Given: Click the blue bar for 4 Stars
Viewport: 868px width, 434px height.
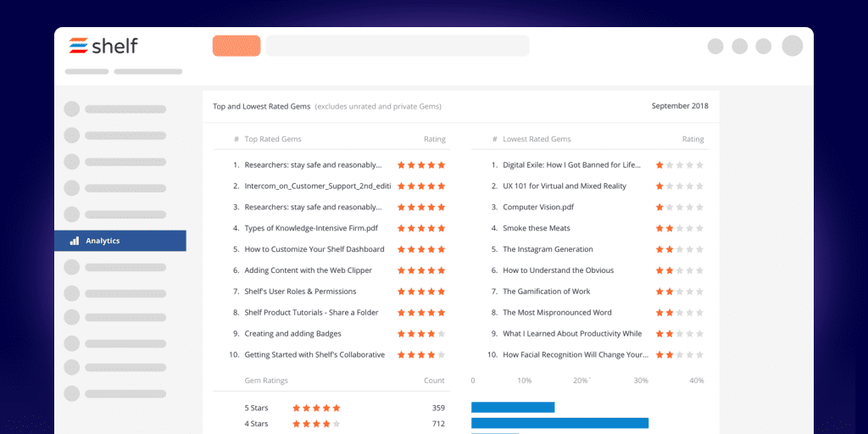Looking at the screenshot, I should coord(560,424).
